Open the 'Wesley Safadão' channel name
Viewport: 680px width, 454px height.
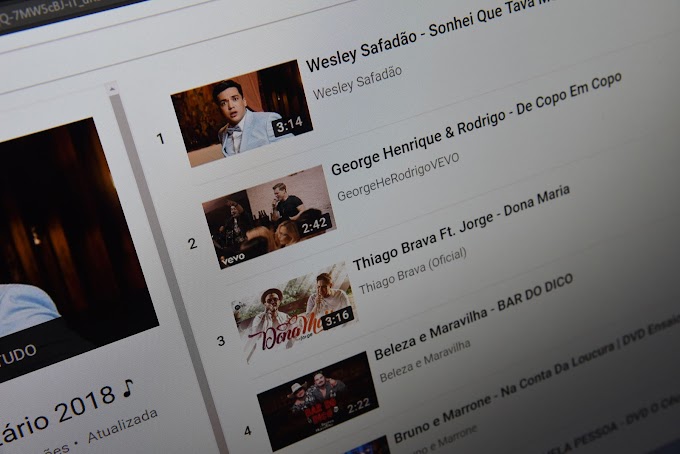pyautogui.click(x=357, y=82)
